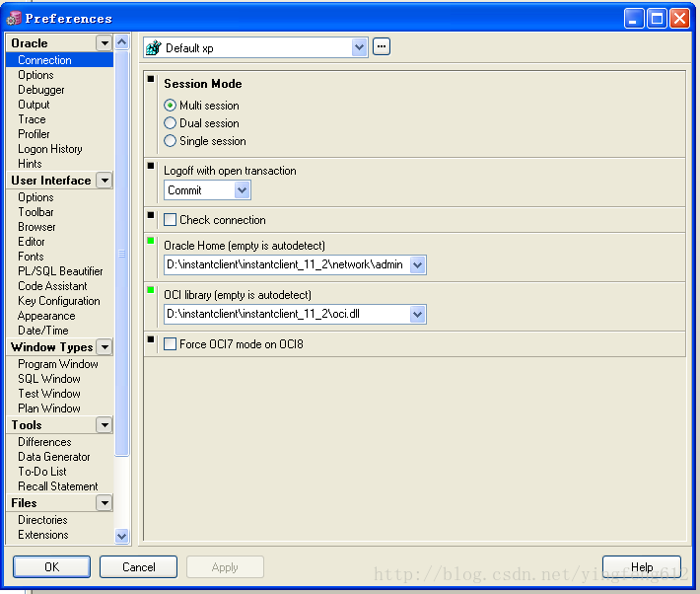Screen dimensions: 700x594
Task: Open preference set options ellipsis button
Action: point(382,46)
